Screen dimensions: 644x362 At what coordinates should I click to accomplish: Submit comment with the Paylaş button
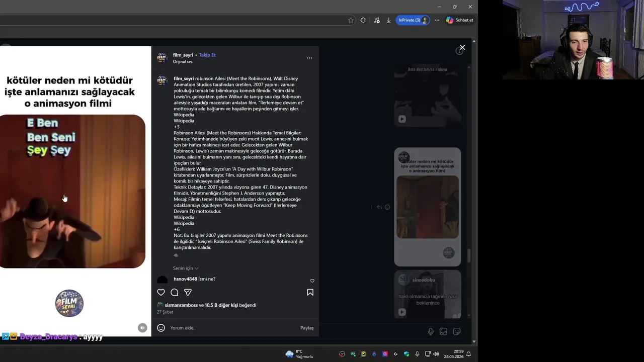pos(307,328)
